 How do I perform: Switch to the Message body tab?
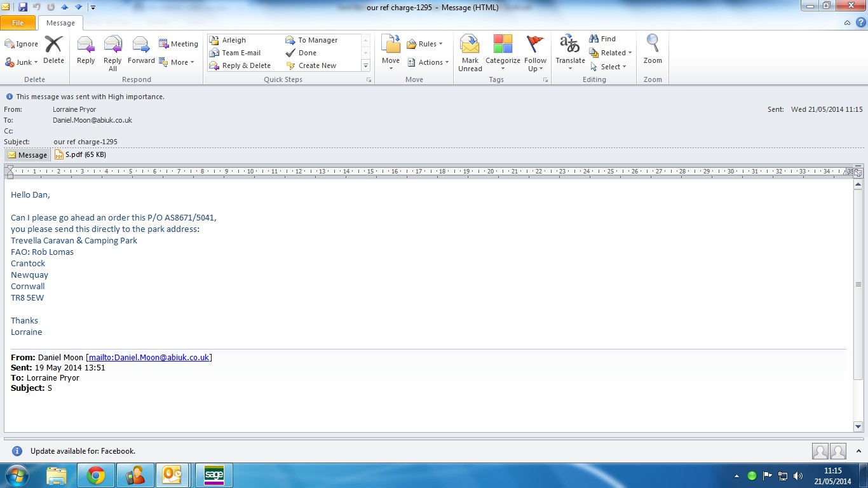(27, 155)
